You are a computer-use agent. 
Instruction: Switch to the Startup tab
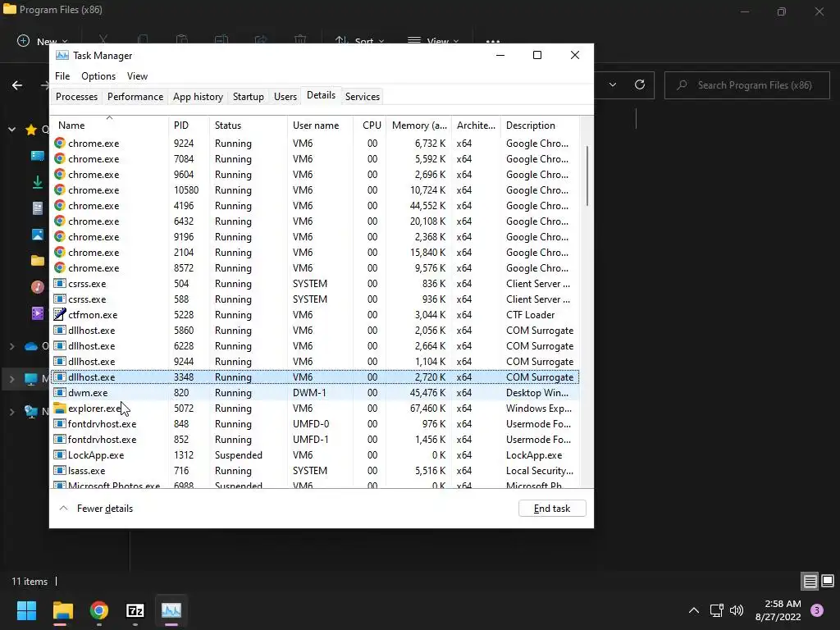coord(248,97)
